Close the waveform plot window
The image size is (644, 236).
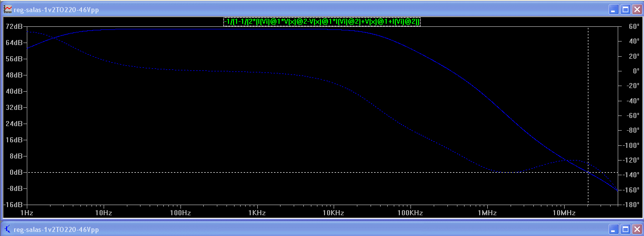[x=636, y=10]
